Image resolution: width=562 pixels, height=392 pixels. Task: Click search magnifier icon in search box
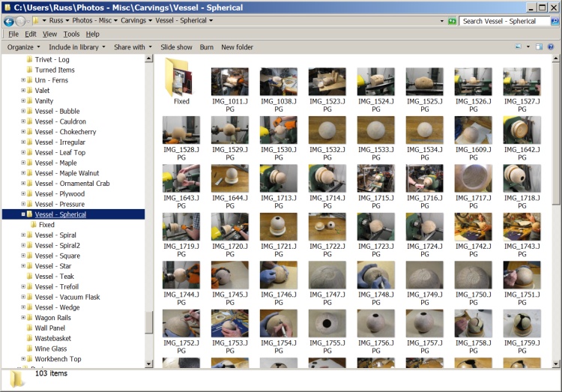553,21
